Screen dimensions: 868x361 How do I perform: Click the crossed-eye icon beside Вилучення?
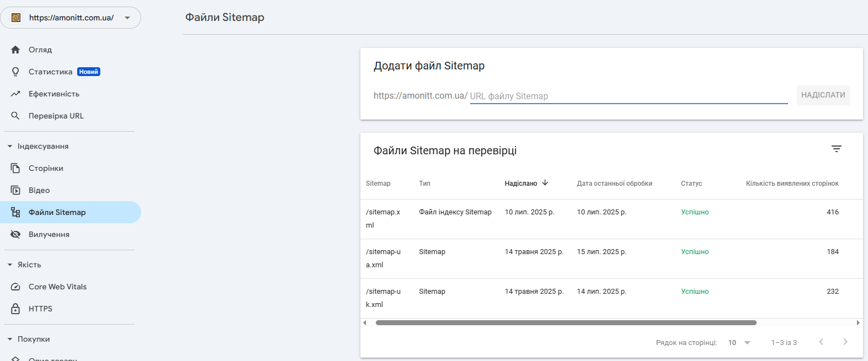(15, 234)
